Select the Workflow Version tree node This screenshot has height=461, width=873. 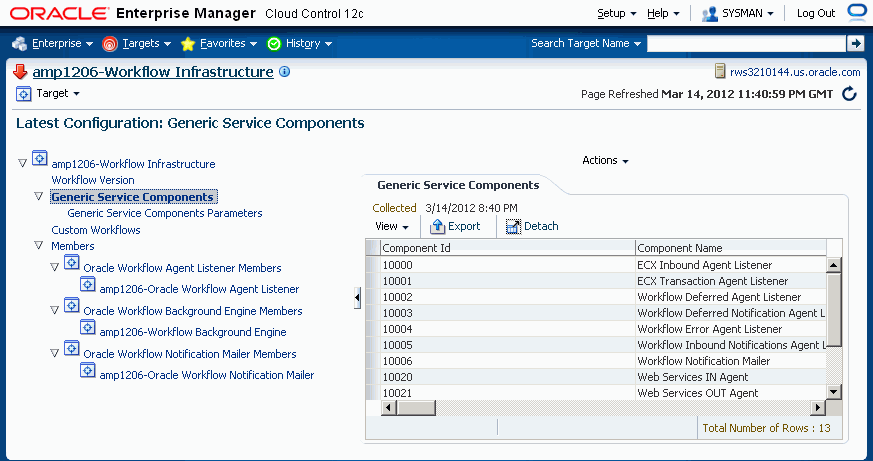(93, 180)
